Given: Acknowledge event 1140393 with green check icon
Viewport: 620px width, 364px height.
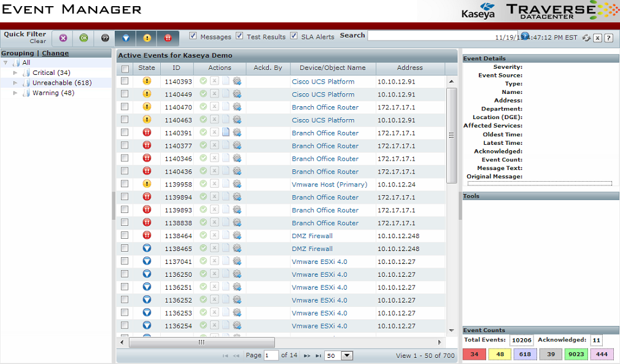Looking at the screenshot, I should tap(203, 82).
